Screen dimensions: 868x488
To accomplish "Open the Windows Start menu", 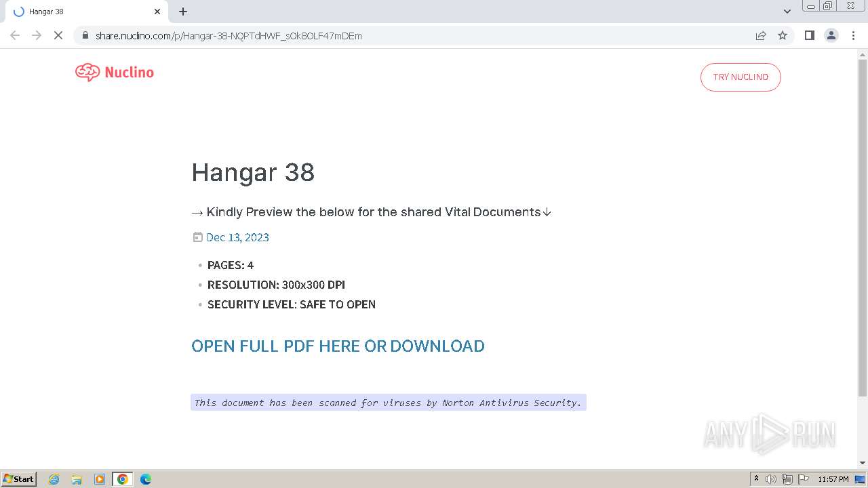I will (19, 479).
